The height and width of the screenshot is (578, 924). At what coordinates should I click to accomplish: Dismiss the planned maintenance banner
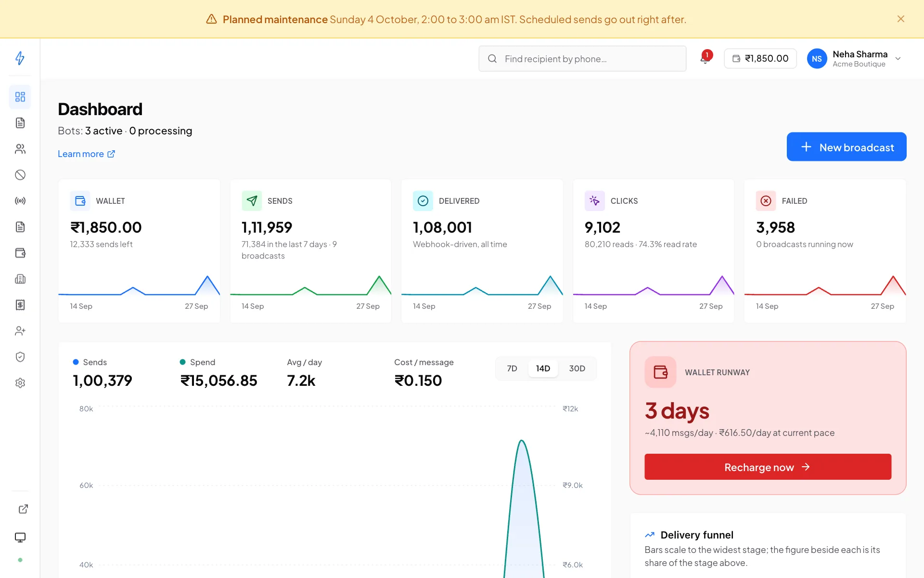pos(901,19)
